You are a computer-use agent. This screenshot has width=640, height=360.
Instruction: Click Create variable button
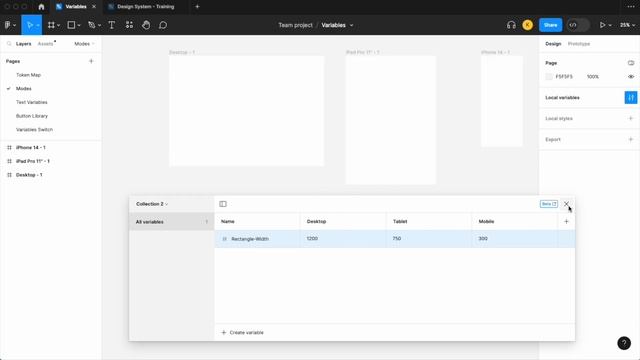tap(242, 333)
